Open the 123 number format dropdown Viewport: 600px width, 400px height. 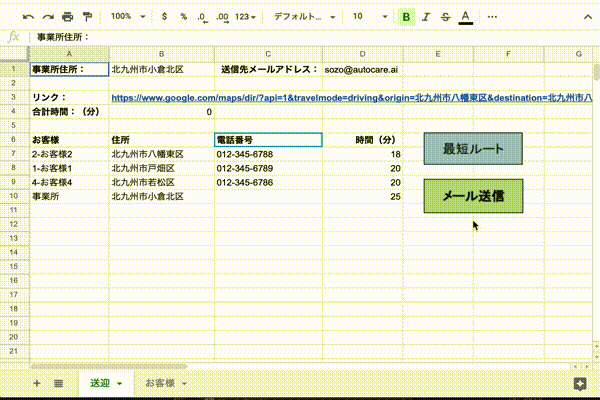click(x=245, y=17)
